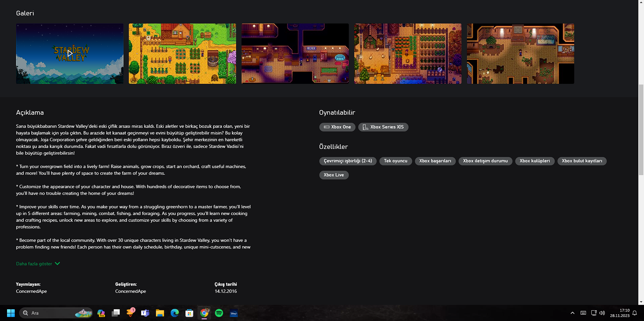Viewport: 644px width, 321px height.
Task: Click the Açıklama section heading
Action: 30,113
